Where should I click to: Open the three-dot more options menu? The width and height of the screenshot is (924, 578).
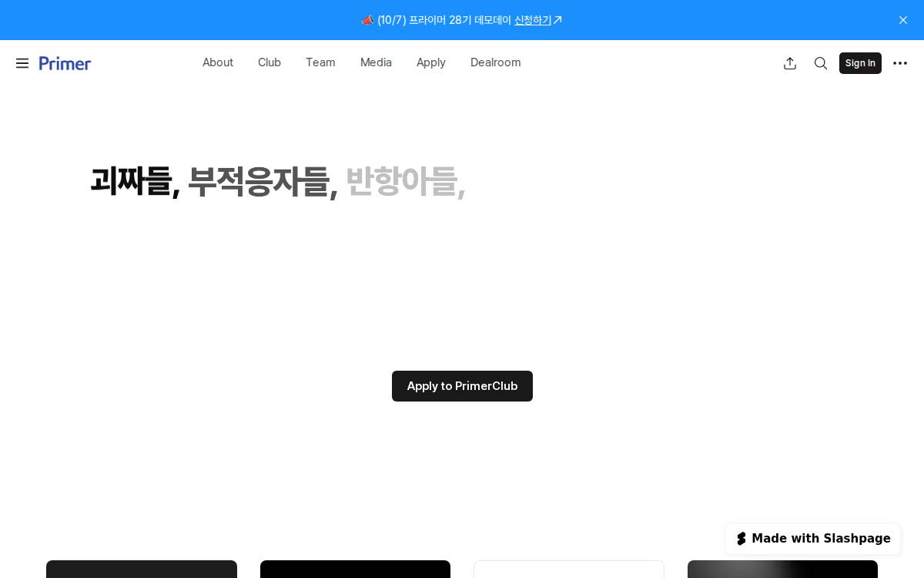point(900,63)
